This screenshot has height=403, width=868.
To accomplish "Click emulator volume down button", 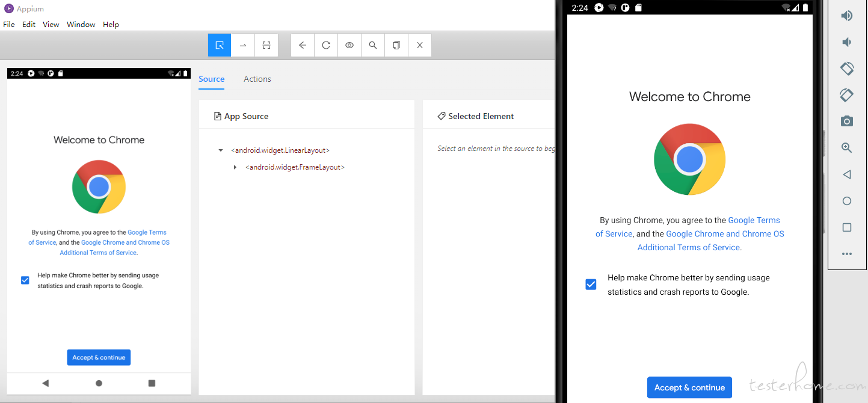I will pos(847,42).
